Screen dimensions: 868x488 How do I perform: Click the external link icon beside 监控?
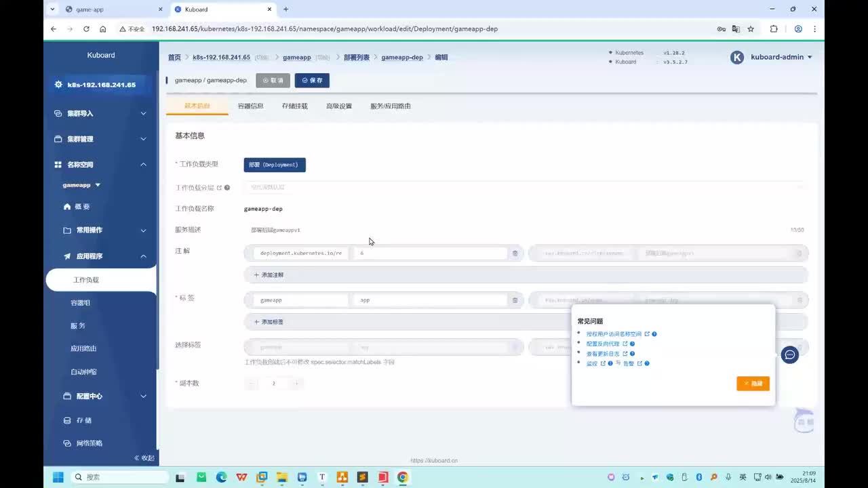click(x=603, y=363)
